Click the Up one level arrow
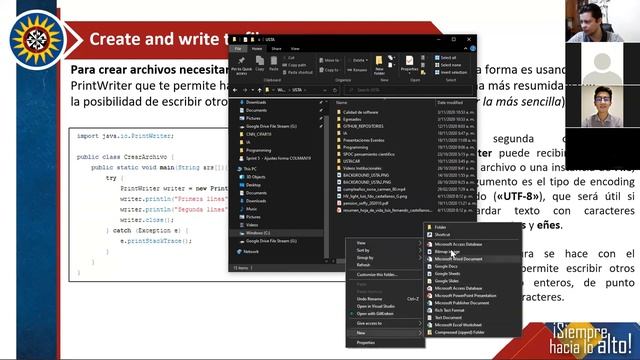This screenshot has width=640, height=360. [x=260, y=90]
